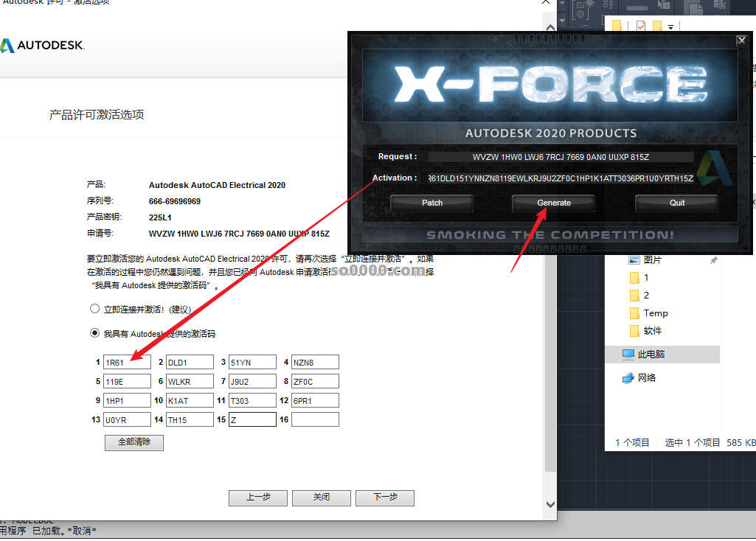The image size is (756, 541).
Task: Click the Generate button in X-Force
Action: coord(553,203)
